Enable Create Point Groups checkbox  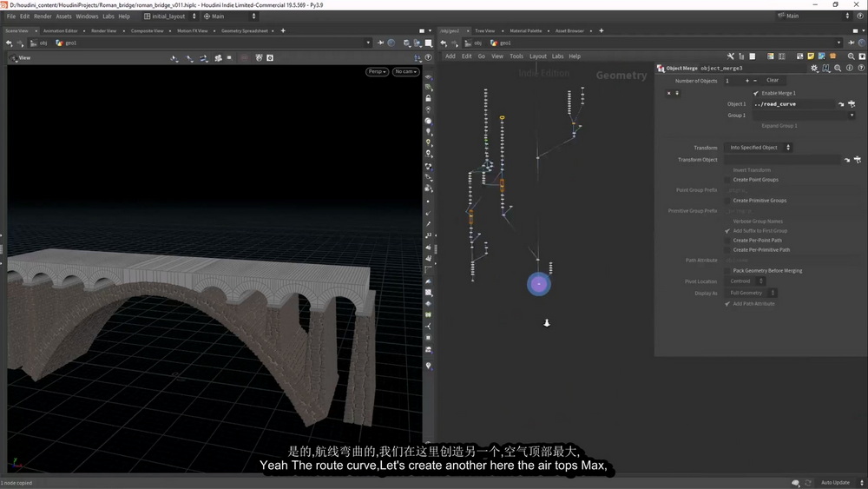[727, 180]
